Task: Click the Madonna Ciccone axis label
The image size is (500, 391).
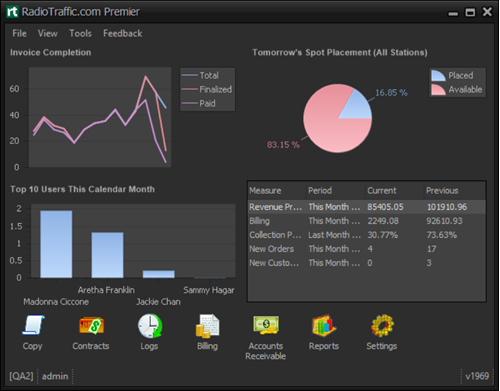Action: click(56, 302)
